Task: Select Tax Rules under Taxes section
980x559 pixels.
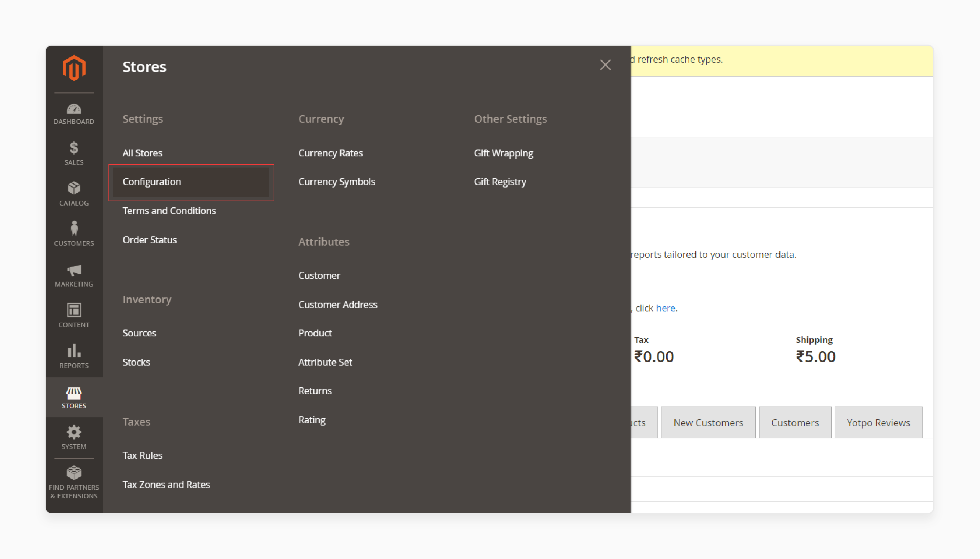Action: point(143,455)
